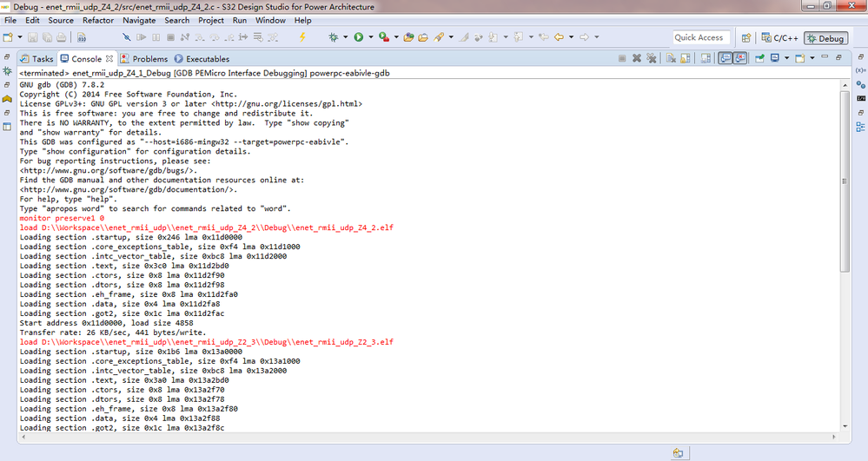
Task: Click the Save icon in toolbar
Action: click(33, 37)
